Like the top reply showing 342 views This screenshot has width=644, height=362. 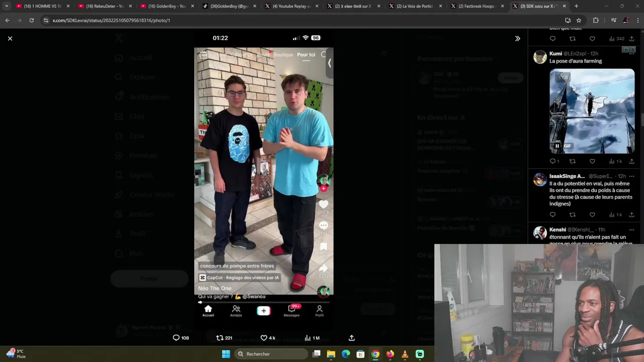592,39
